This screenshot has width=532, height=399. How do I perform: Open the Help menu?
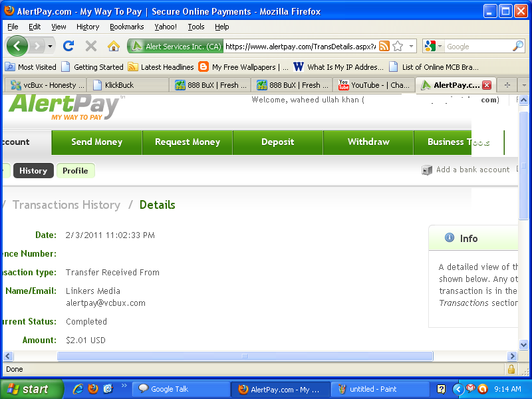[222, 27]
